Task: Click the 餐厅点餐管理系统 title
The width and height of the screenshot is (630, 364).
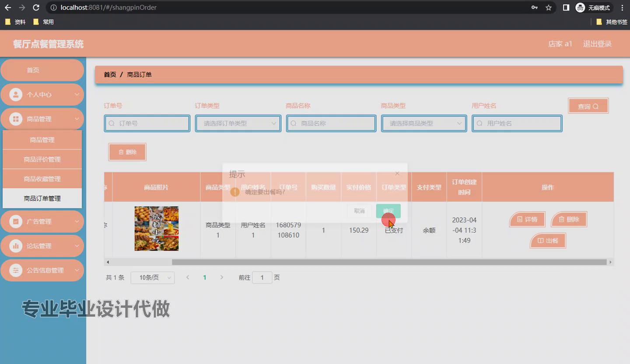Action: point(48,44)
